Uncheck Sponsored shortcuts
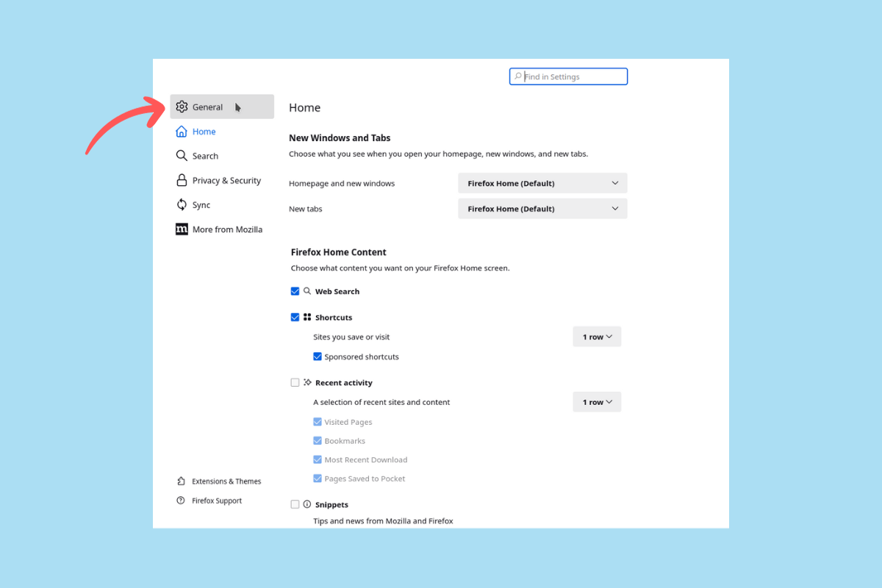Viewport: 882px width, 588px height. [x=318, y=356]
